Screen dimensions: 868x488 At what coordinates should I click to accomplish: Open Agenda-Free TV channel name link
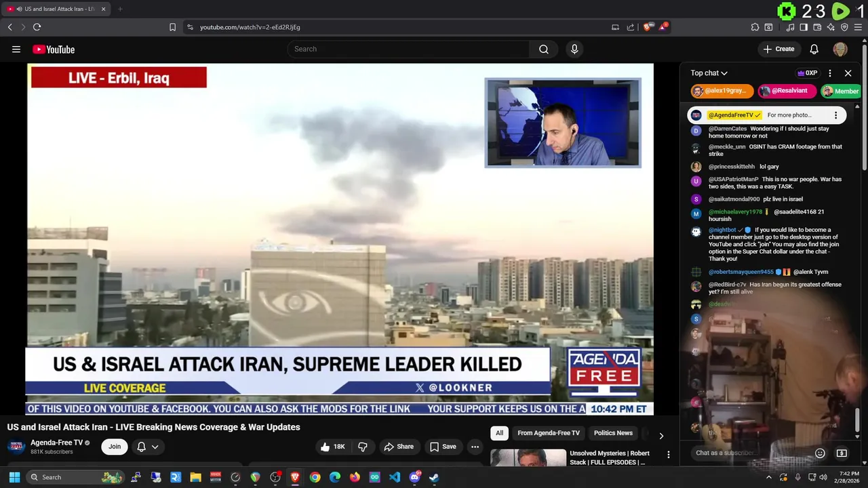pyautogui.click(x=56, y=443)
